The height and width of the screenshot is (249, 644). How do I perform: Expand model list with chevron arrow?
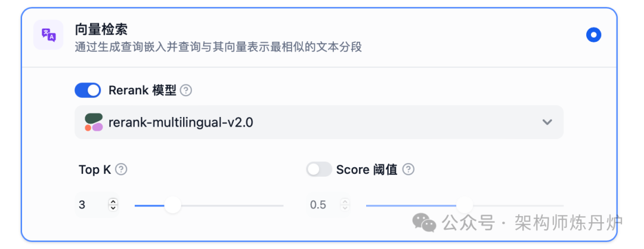(547, 122)
